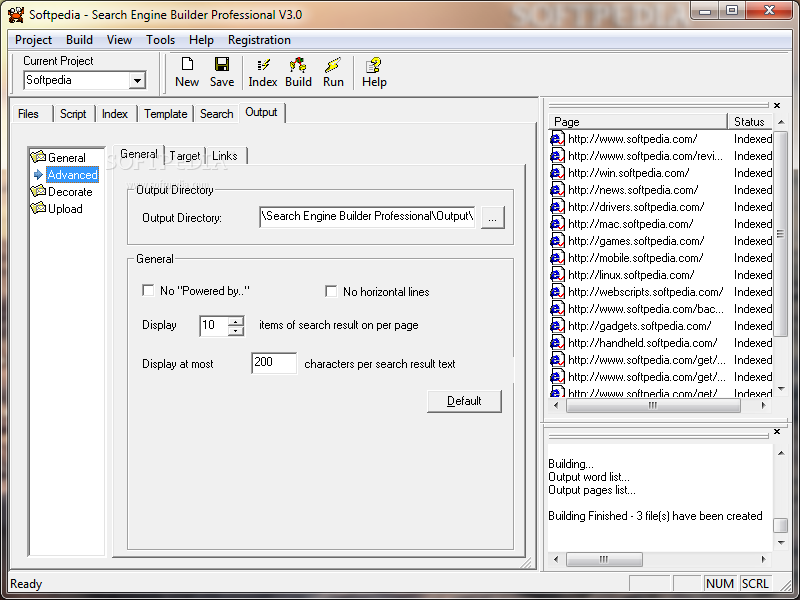Open the View menu
The height and width of the screenshot is (600, 800).
(x=119, y=40)
